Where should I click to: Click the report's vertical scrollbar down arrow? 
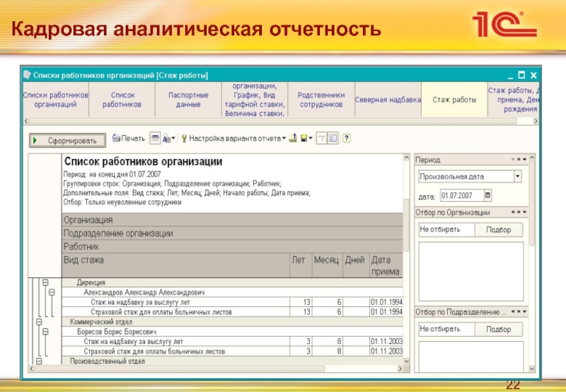pos(406,362)
